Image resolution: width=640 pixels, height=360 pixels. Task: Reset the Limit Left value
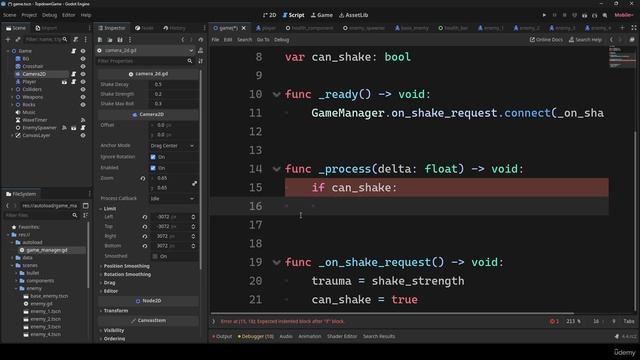(x=145, y=217)
